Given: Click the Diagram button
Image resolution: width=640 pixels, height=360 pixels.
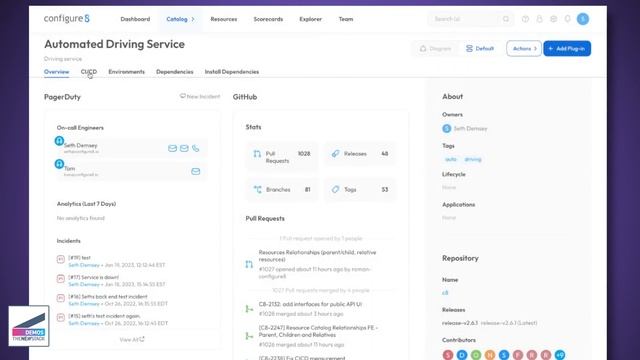Looking at the screenshot, I should coord(436,49).
